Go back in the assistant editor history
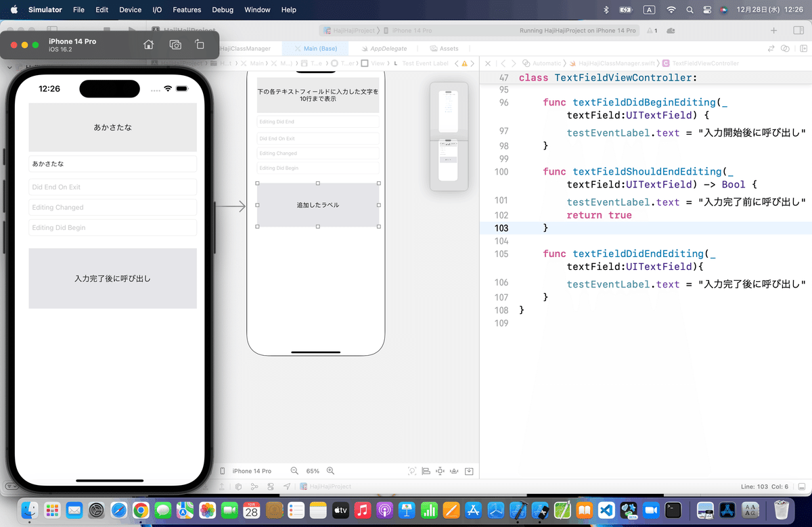 503,63
